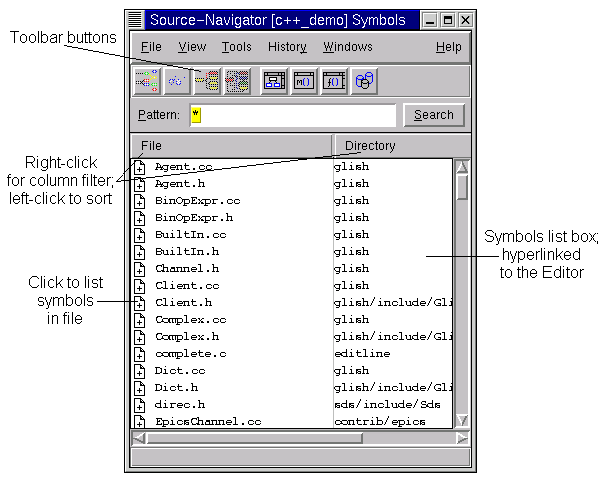
Task: Expand BinOpExpr.cc file plus icon
Action: [x=139, y=201]
